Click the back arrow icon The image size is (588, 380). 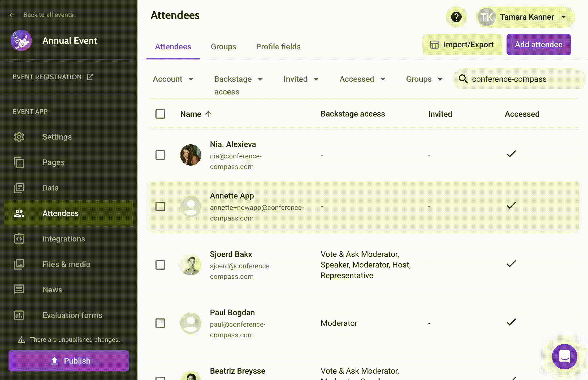tap(12, 15)
